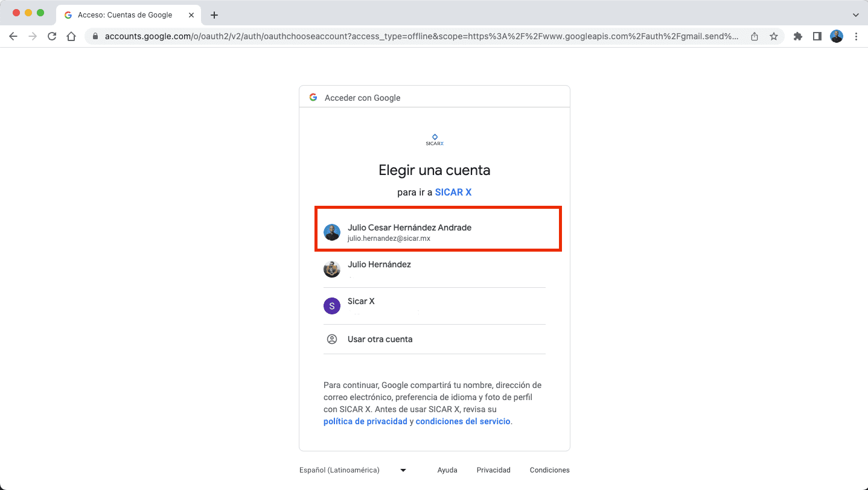Image resolution: width=868 pixels, height=490 pixels.
Task: Click the address bar URL
Action: pyautogui.click(x=421, y=36)
